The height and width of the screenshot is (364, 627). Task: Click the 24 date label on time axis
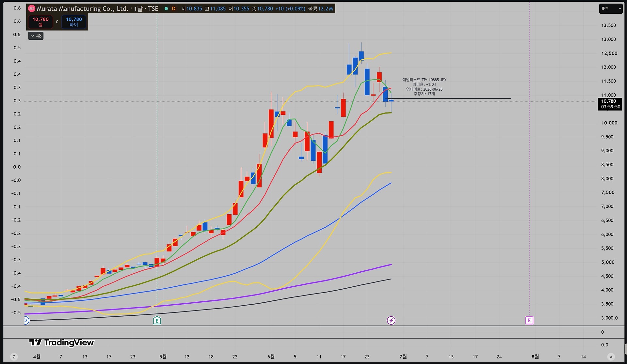point(499,357)
